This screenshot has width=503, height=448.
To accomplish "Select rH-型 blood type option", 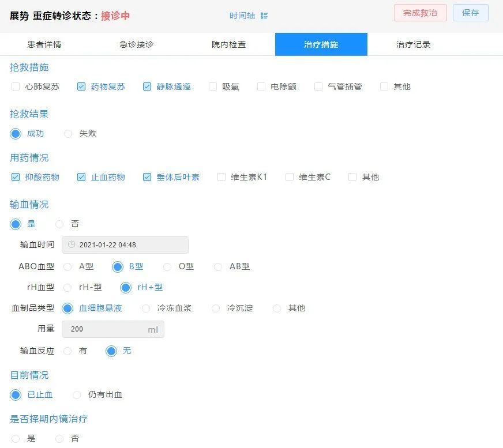I will point(68,287).
